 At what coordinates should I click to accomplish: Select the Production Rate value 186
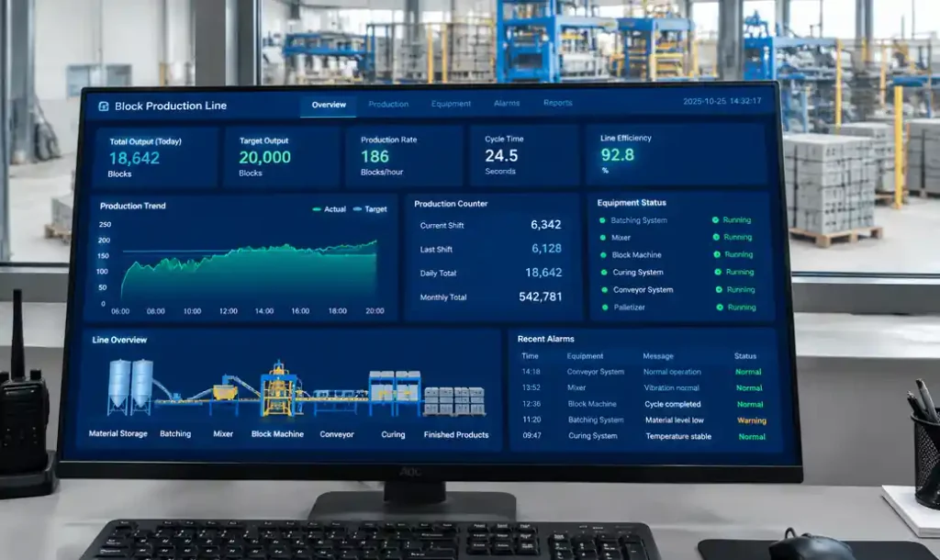(x=375, y=156)
